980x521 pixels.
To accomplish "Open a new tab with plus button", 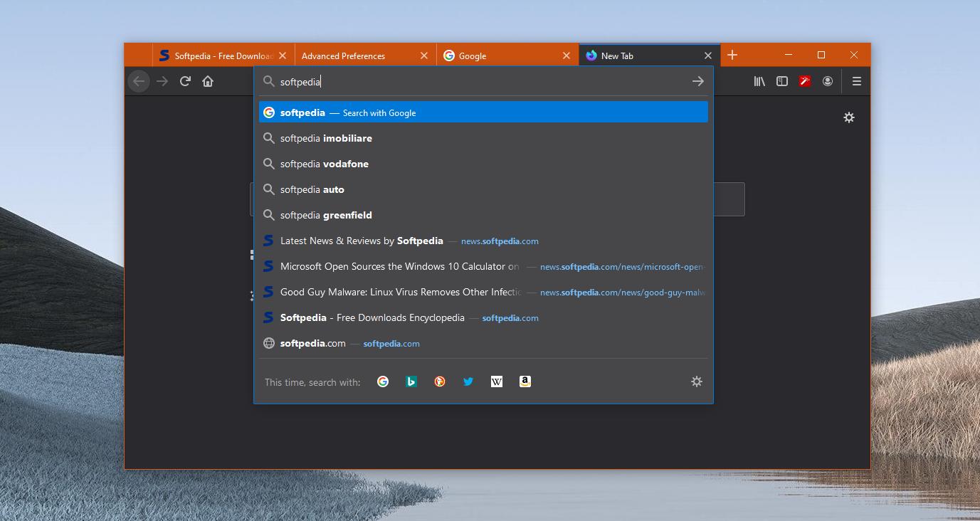I will click(732, 55).
